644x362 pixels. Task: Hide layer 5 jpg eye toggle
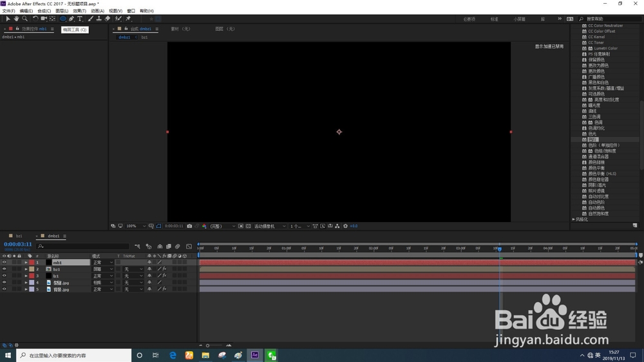4,289
